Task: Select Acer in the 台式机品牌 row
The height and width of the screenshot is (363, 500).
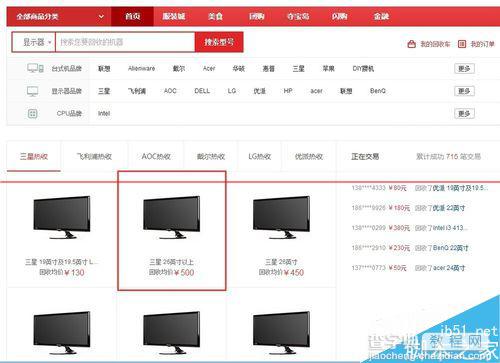Action: (x=209, y=69)
